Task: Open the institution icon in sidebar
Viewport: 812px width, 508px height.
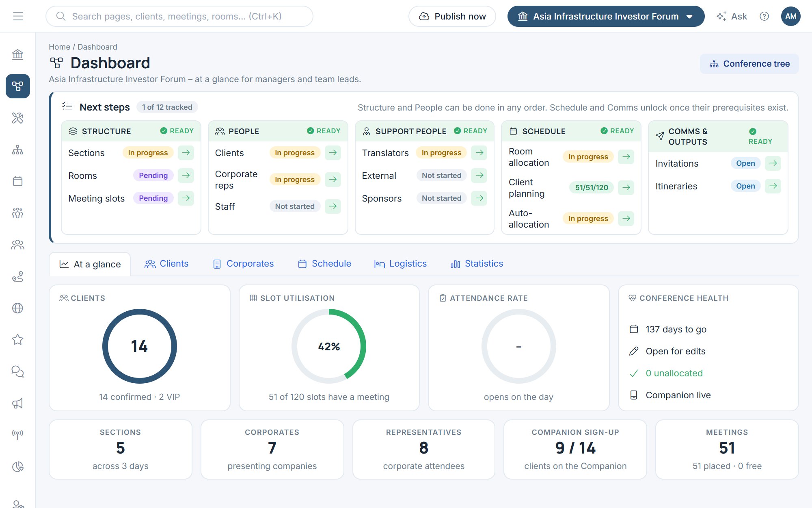Action: pyautogui.click(x=17, y=54)
